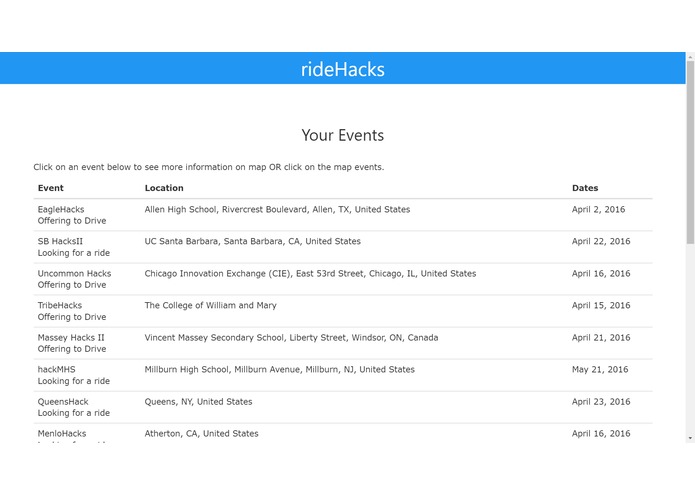Click MenloHacks April 16, 2016 date
The height and width of the screenshot is (494, 695).
point(601,434)
